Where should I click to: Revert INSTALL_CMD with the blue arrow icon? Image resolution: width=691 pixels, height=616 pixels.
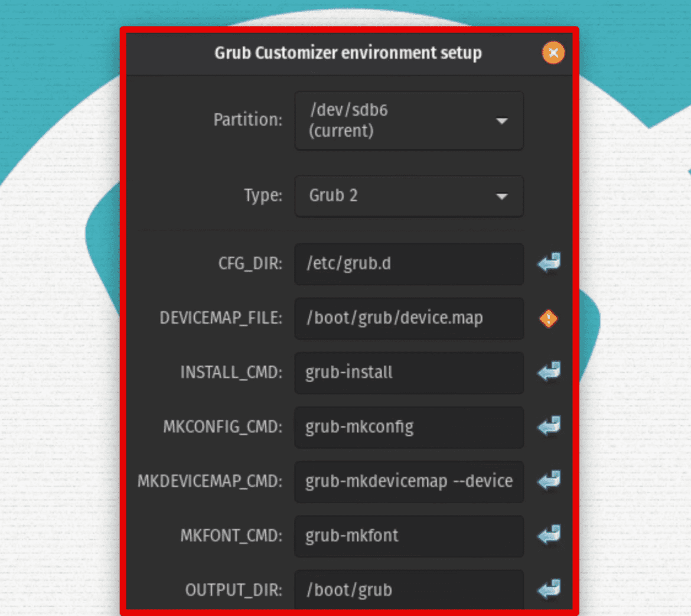pos(548,373)
